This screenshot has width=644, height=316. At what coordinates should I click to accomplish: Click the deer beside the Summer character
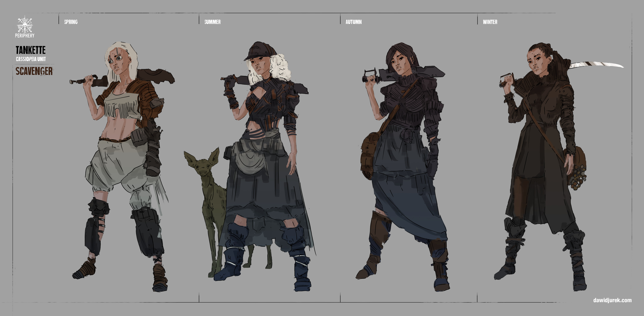[212, 212]
